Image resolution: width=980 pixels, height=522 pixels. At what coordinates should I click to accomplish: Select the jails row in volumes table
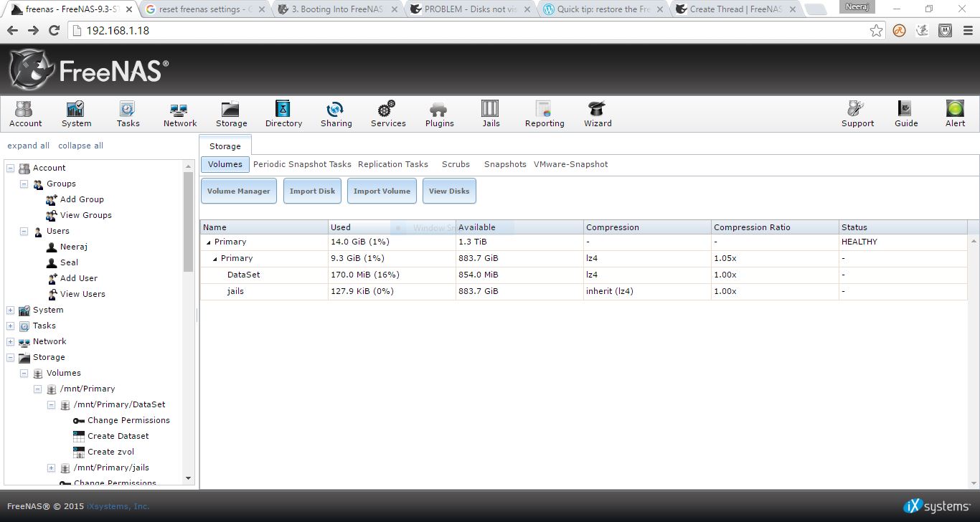pos(583,291)
